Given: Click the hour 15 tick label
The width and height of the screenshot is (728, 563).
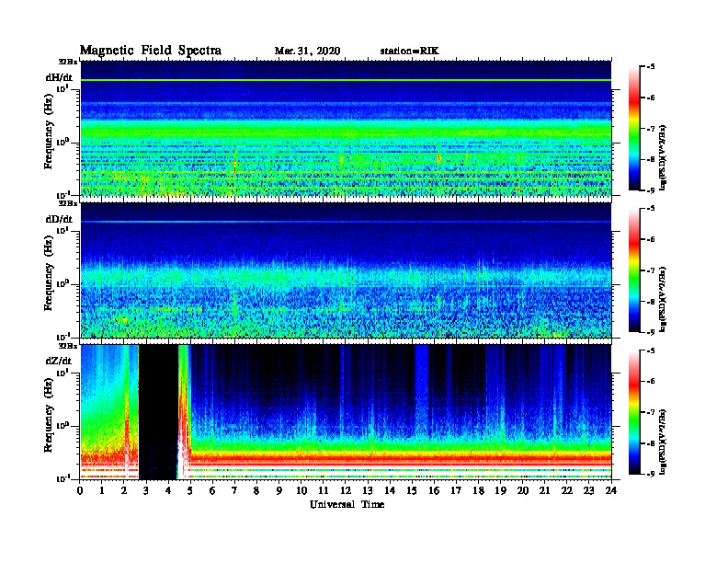Looking at the screenshot, I should click(x=412, y=491).
